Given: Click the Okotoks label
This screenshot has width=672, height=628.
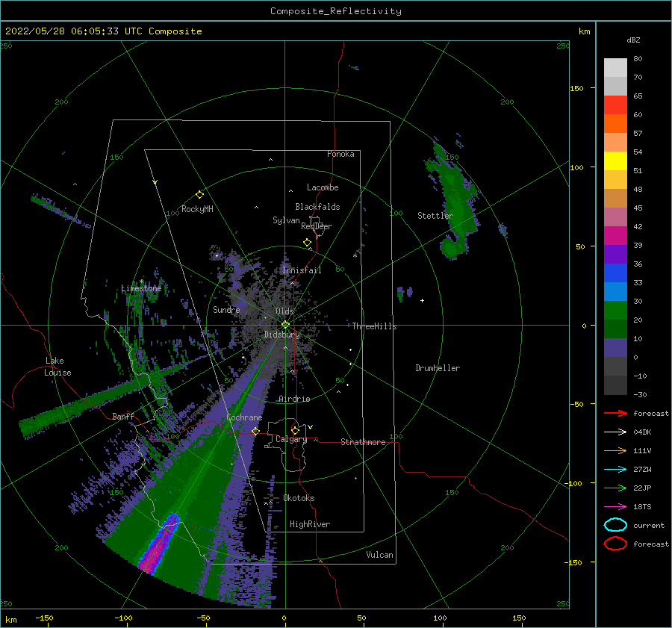Looking at the screenshot, I should [299, 498].
